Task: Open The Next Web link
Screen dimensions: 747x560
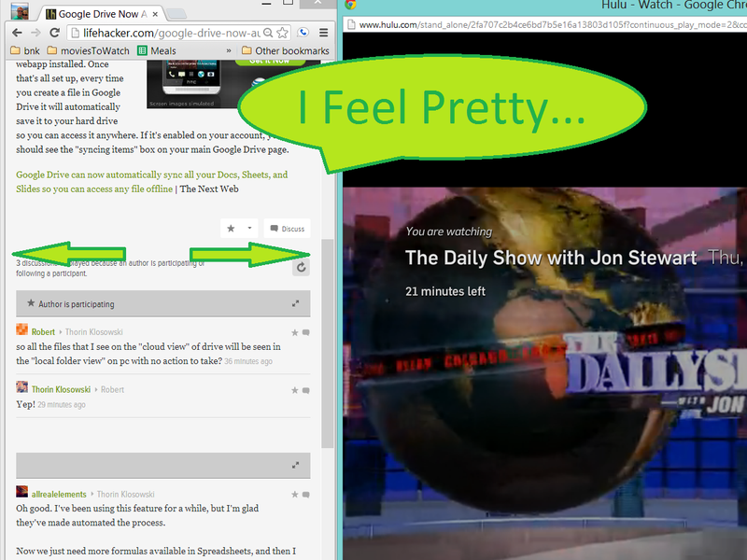Action: pyautogui.click(x=209, y=189)
